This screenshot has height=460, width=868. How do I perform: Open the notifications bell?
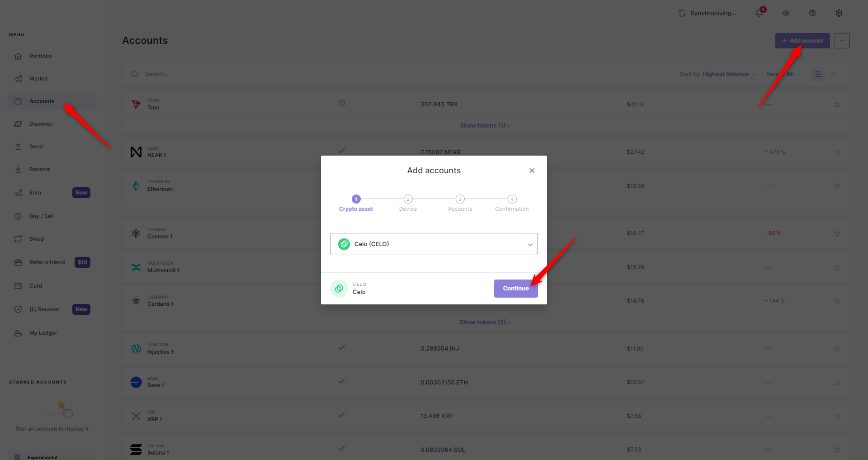(x=759, y=13)
